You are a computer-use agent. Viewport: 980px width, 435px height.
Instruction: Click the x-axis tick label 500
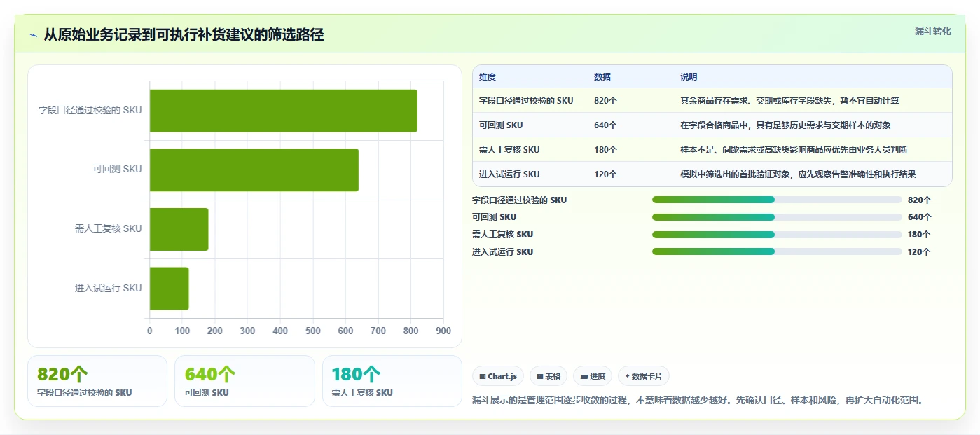point(313,331)
